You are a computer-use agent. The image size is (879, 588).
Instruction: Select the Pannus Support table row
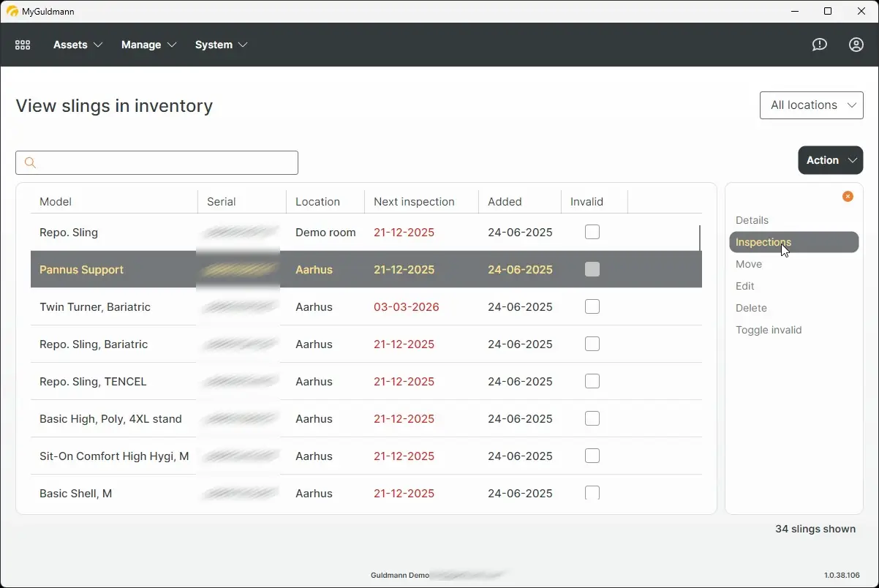[293, 269]
